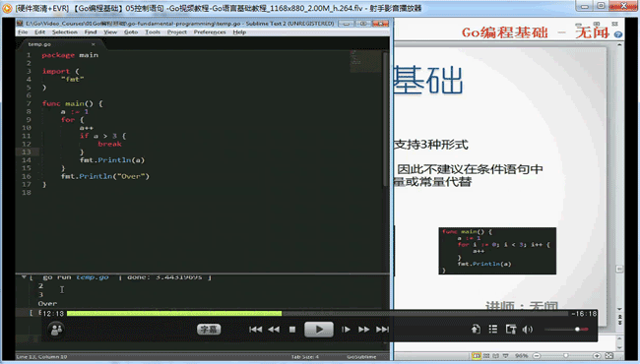The height and width of the screenshot is (364, 640).
Task: Open the Preferences menu in Sublime Text
Action: [x=210, y=31]
